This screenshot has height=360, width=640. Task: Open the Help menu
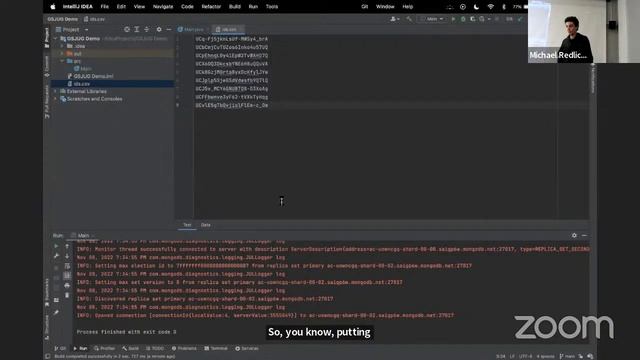pos(407,7)
